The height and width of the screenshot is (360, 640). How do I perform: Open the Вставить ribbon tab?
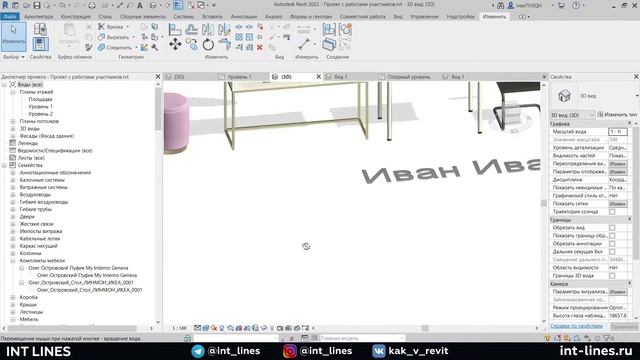coord(212,17)
